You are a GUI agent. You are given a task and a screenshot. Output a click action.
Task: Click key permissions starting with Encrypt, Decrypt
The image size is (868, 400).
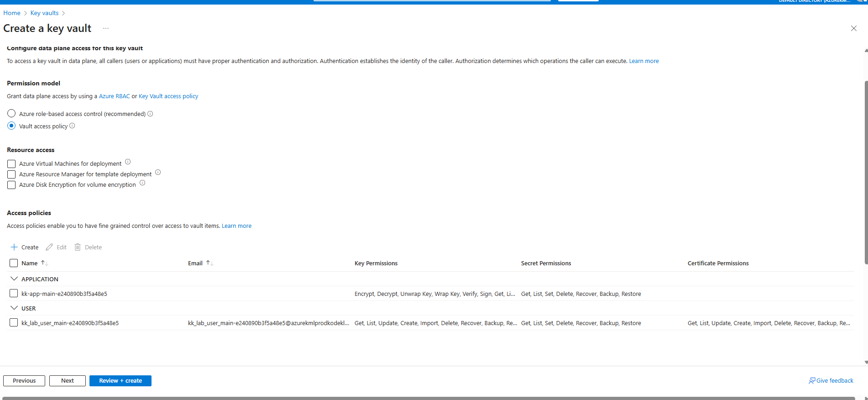tap(435, 294)
